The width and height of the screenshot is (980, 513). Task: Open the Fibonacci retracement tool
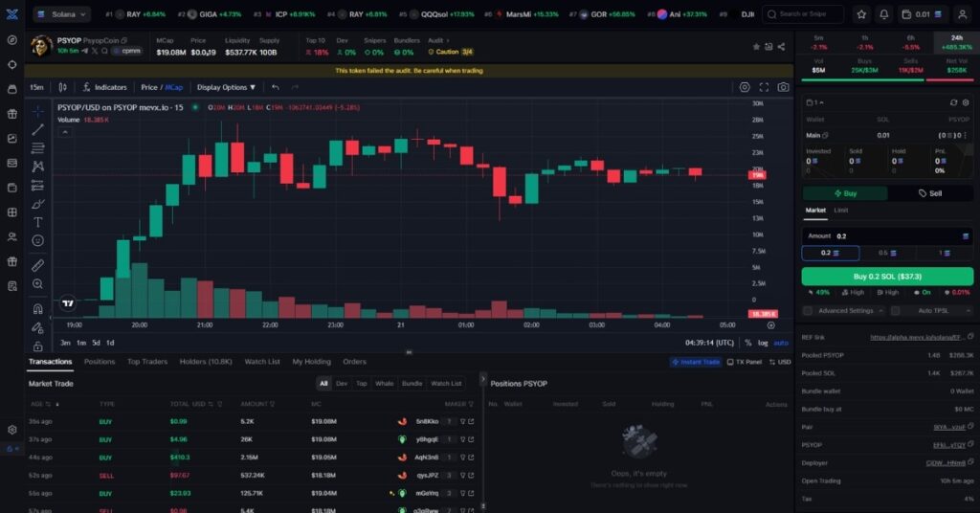click(38, 148)
